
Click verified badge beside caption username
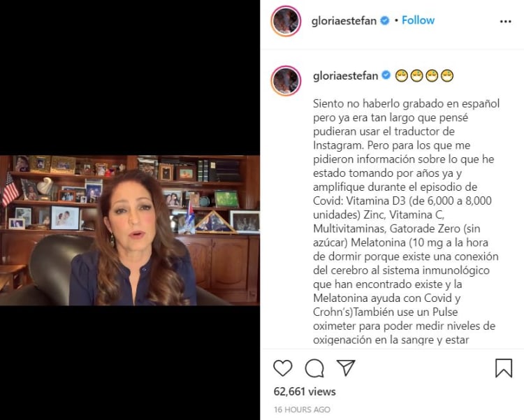[386, 75]
